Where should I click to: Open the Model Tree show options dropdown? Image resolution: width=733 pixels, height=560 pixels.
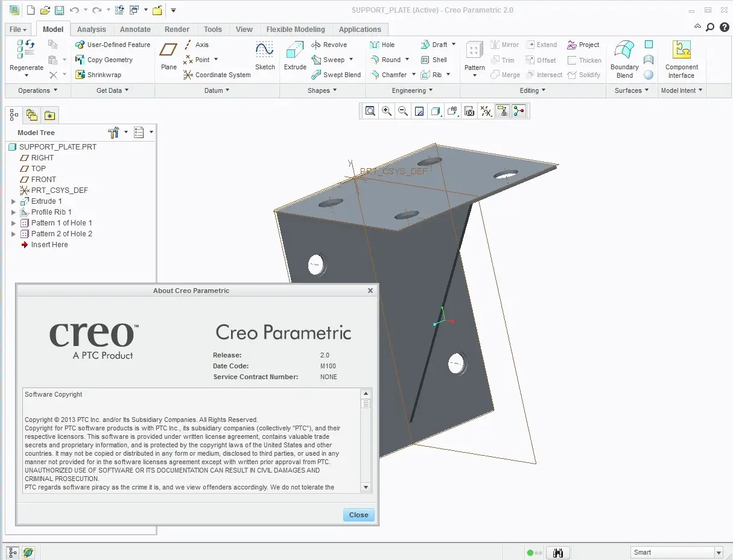coord(143,133)
